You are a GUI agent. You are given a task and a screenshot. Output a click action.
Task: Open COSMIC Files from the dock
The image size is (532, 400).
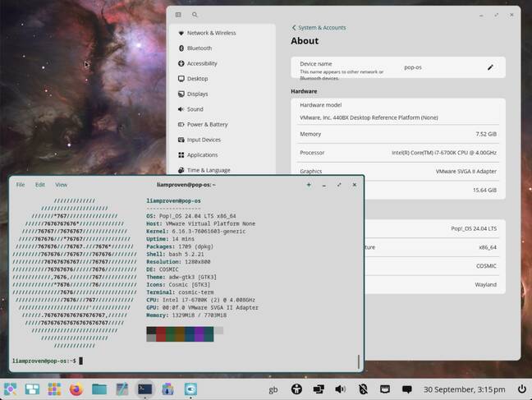tap(99, 389)
